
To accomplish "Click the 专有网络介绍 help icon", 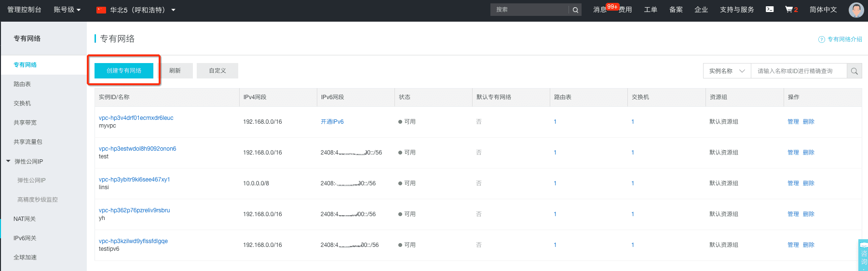I will point(822,39).
